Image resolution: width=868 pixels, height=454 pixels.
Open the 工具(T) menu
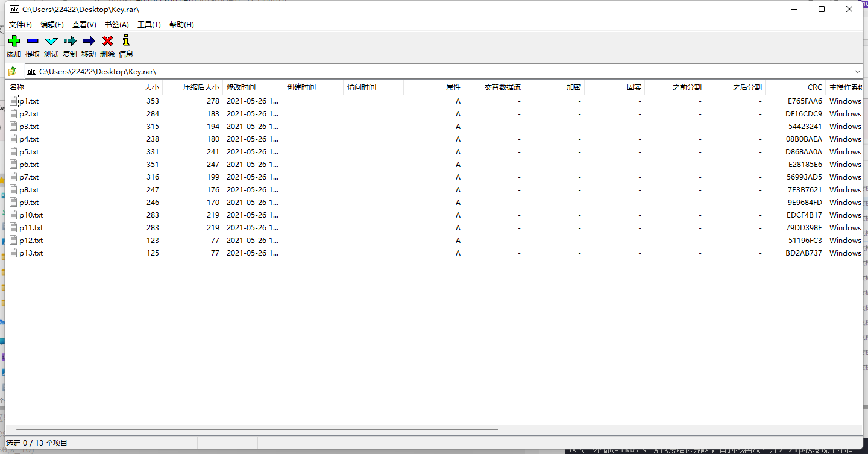149,25
